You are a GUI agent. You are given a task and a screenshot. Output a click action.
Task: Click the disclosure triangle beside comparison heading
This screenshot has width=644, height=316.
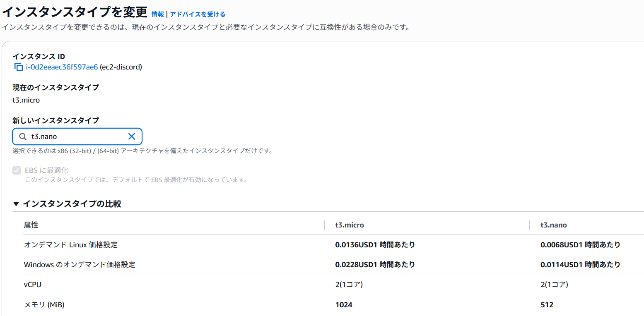[x=16, y=203]
